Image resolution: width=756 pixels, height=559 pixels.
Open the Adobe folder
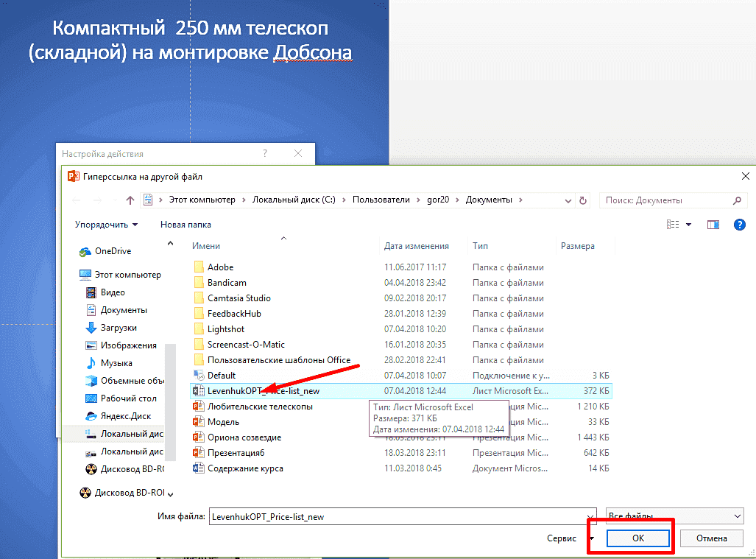220,267
